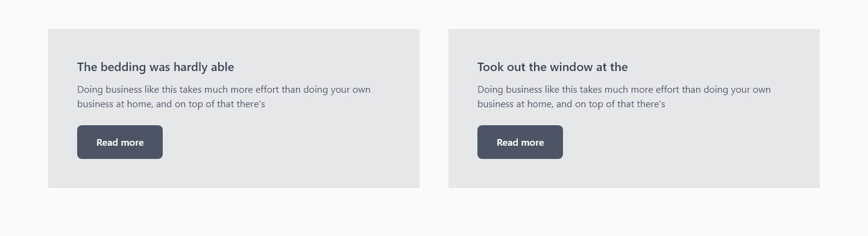Select the heading "The bedding was hardly able"
The width and height of the screenshot is (868, 236).
point(156,67)
